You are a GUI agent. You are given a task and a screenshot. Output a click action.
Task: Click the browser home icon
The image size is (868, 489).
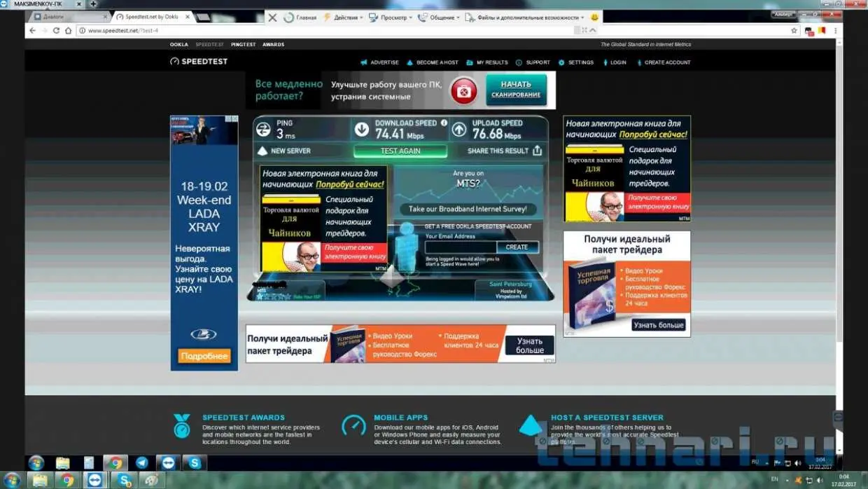click(68, 31)
